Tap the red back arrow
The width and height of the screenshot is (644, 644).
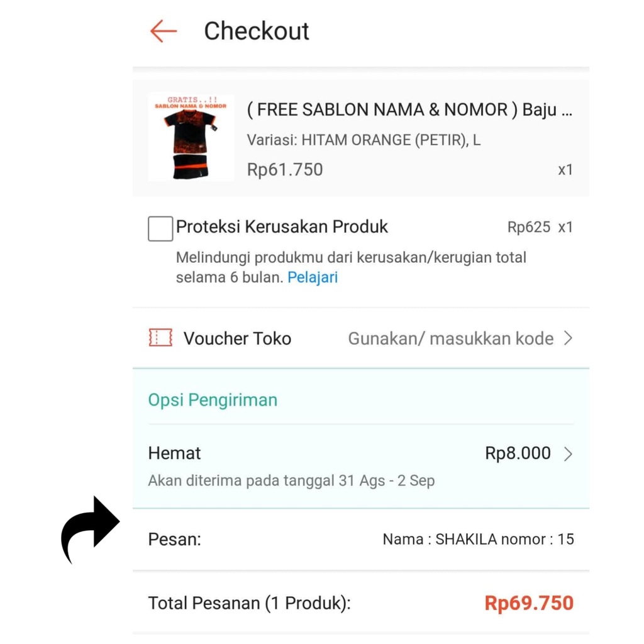[164, 31]
